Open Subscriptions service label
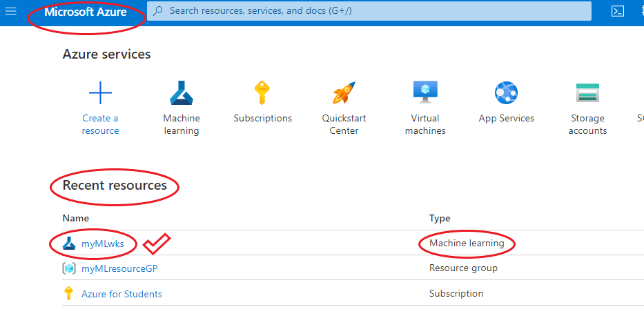644x327 pixels. click(263, 118)
